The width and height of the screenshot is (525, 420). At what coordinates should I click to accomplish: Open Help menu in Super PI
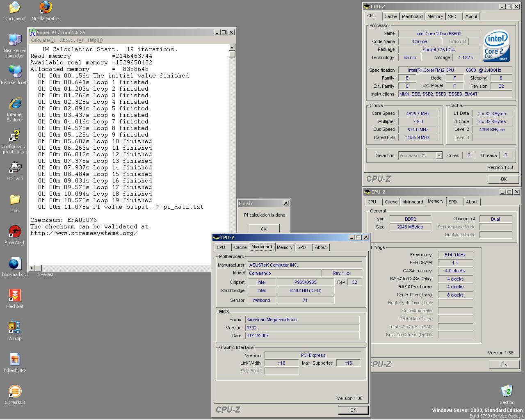(95, 40)
